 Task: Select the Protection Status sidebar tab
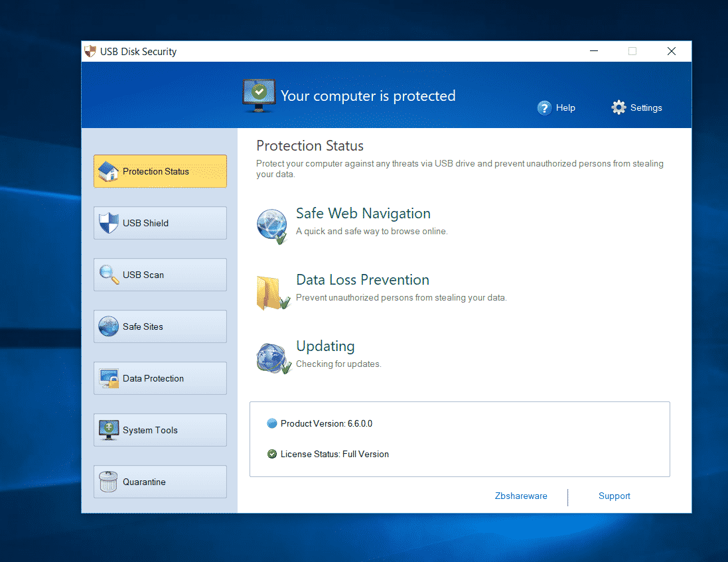(x=160, y=171)
